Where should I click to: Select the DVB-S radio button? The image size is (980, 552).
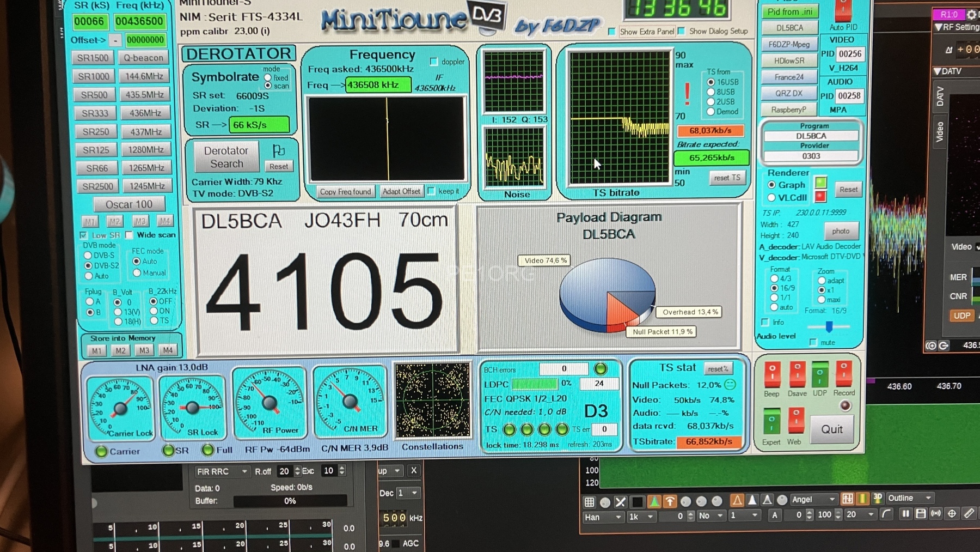point(88,255)
